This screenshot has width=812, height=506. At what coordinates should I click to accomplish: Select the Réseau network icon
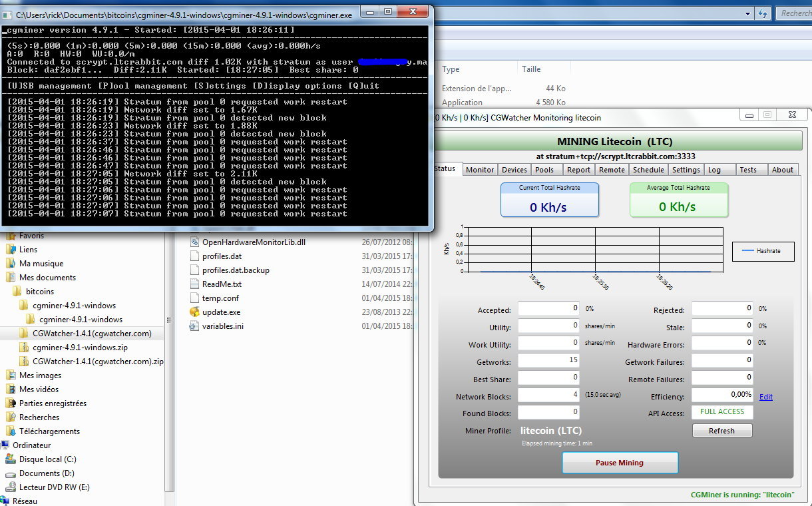click(6, 501)
